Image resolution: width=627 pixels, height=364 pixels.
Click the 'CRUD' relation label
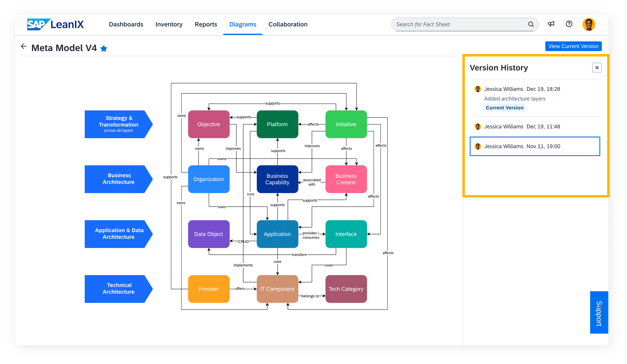pos(243,241)
